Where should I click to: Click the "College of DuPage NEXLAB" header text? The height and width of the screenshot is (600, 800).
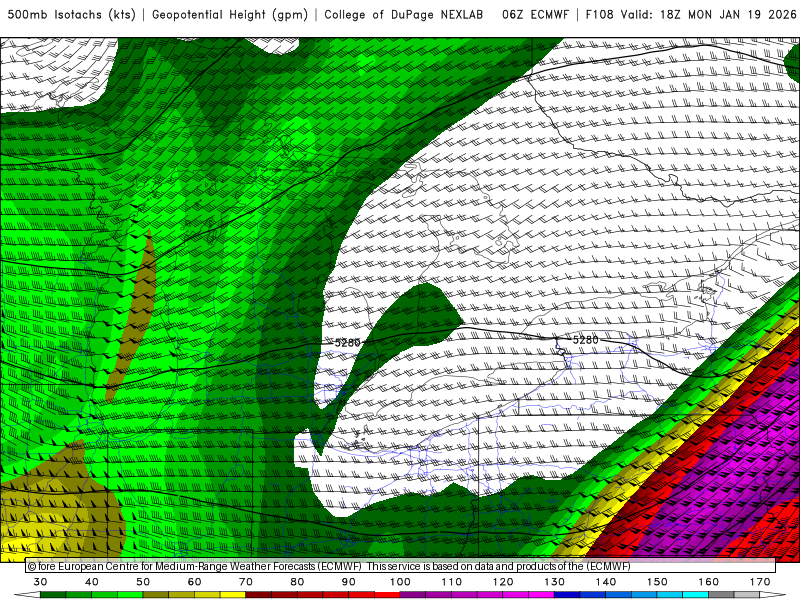tap(404, 15)
